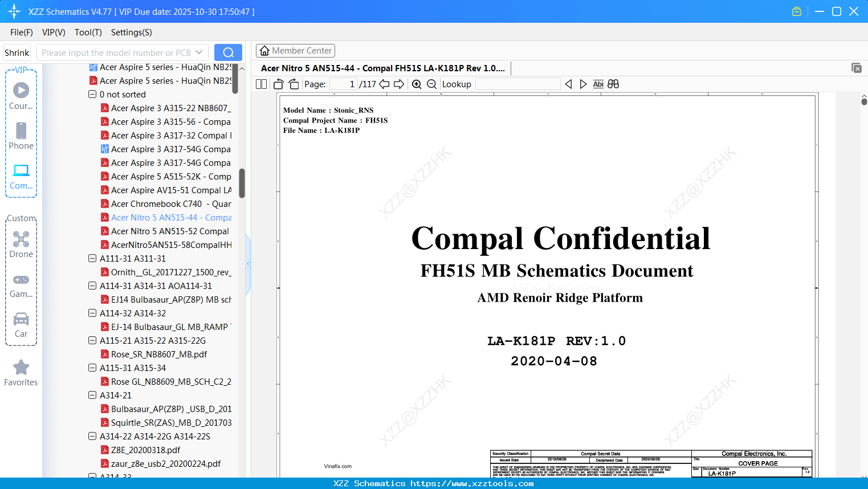Open "Acer Aspire 3 A315-56 - Compa" file
The height and width of the screenshot is (489, 868).
tap(166, 122)
